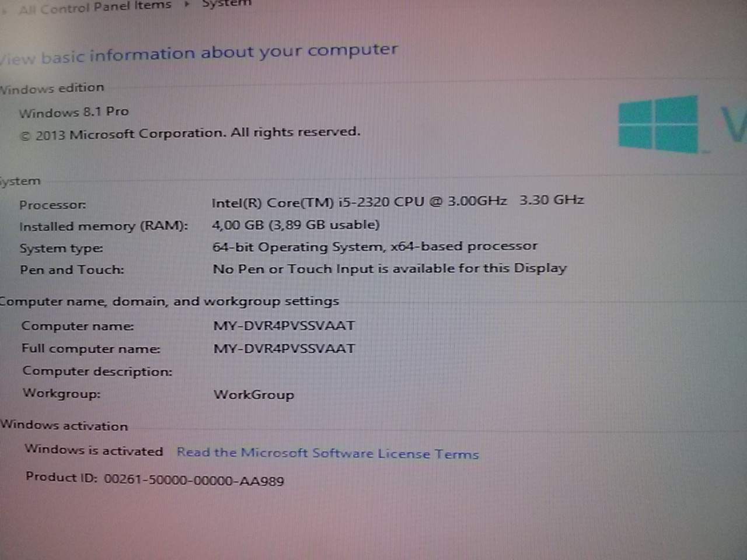This screenshot has height=560, width=747.
Task: Click the 'Installed memory (RAM):' label
Action: point(103,226)
